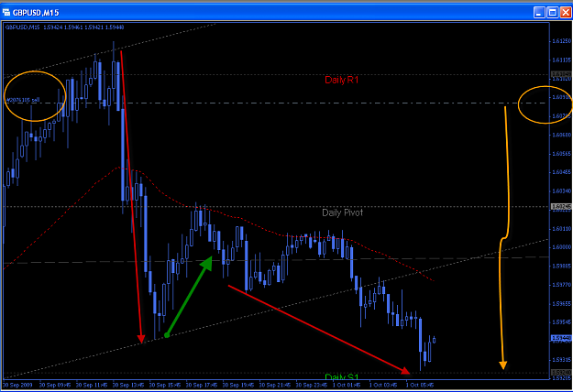Click the 30 Sep 23:45 time label
The image size is (573, 392).
click(x=312, y=385)
